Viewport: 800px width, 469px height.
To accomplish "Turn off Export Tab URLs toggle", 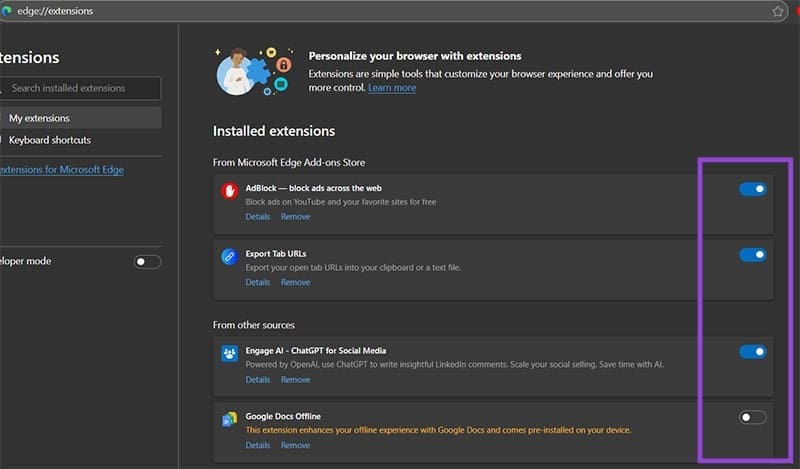I will [x=753, y=254].
